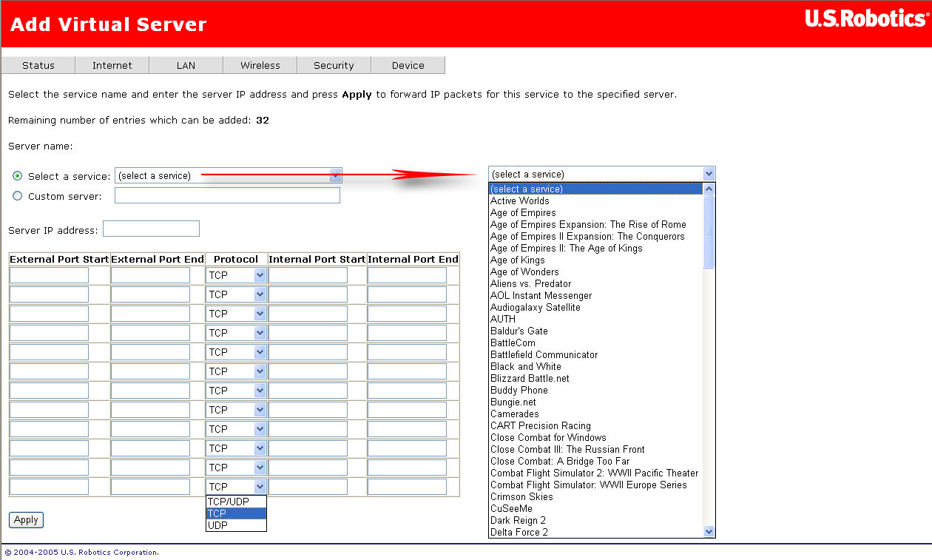932x560 pixels.
Task: Switch to the LAN tab
Action: coord(186,65)
